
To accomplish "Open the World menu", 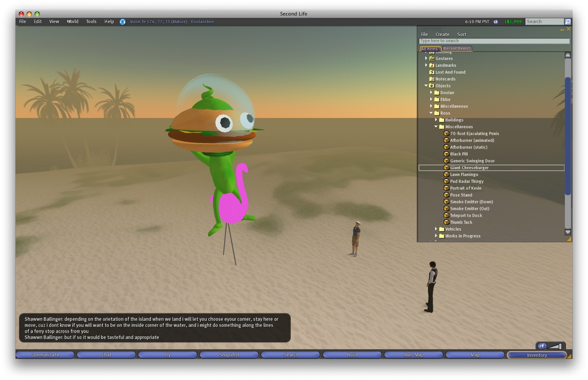I will 73,22.
